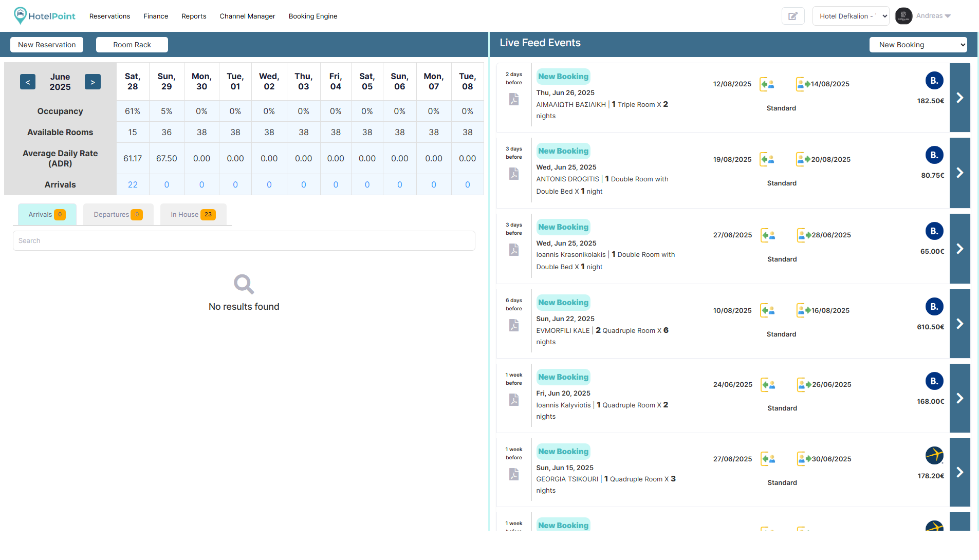This screenshot has width=979, height=560.
Task: Click occupancy value 61%
Action: click(x=133, y=111)
